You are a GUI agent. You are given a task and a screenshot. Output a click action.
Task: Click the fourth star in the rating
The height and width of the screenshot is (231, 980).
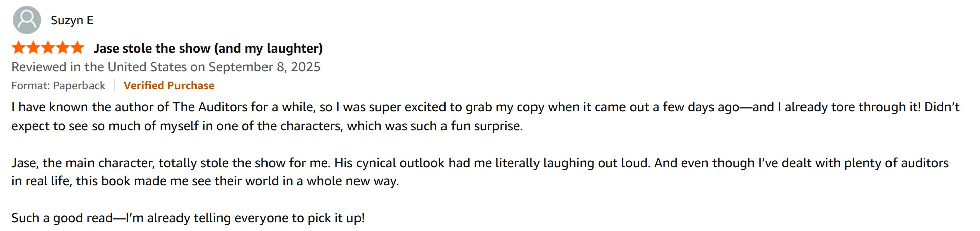click(63, 48)
